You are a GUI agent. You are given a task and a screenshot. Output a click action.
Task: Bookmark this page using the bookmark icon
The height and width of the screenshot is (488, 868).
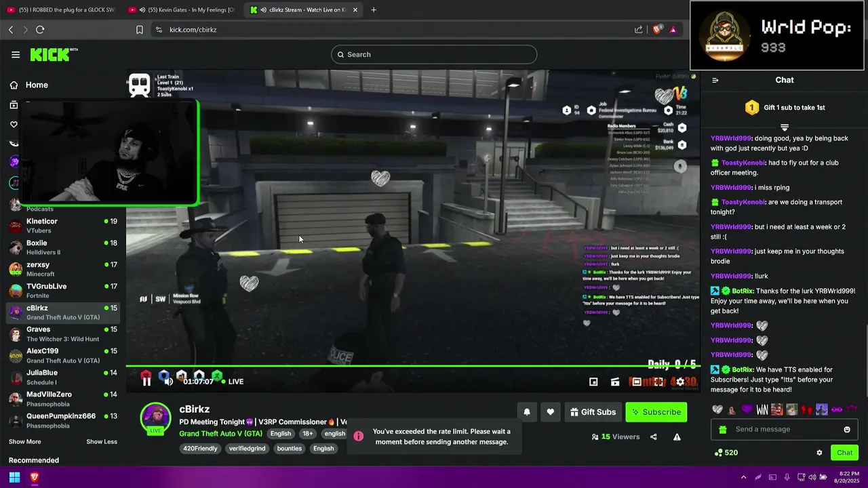point(140,30)
